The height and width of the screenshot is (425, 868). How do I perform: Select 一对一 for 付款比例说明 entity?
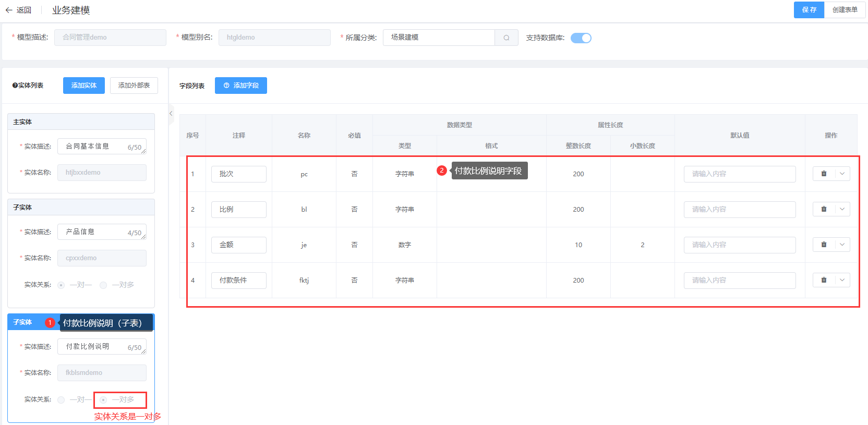pyautogui.click(x=62, y=400)
